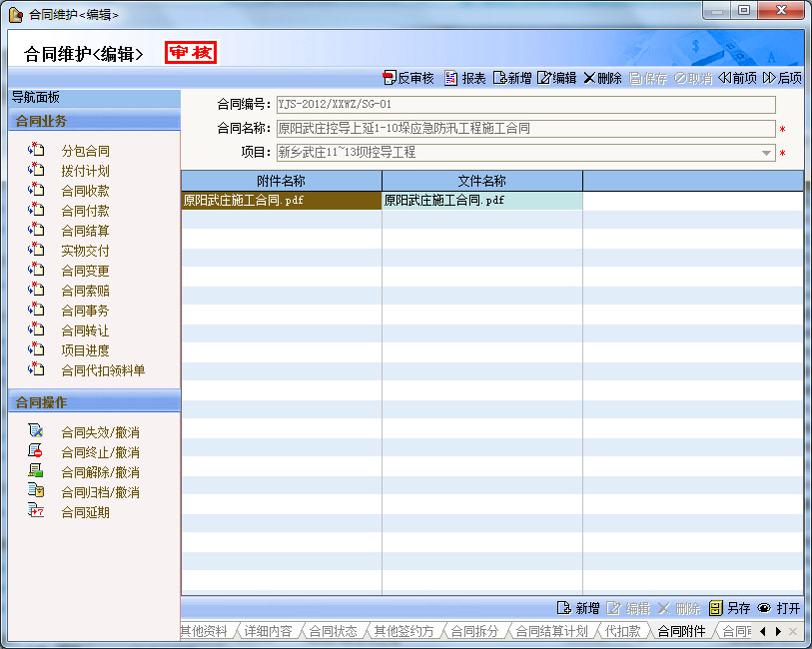
Task: Open 分包合同 in navigation panel
Action: coord(85,151)
